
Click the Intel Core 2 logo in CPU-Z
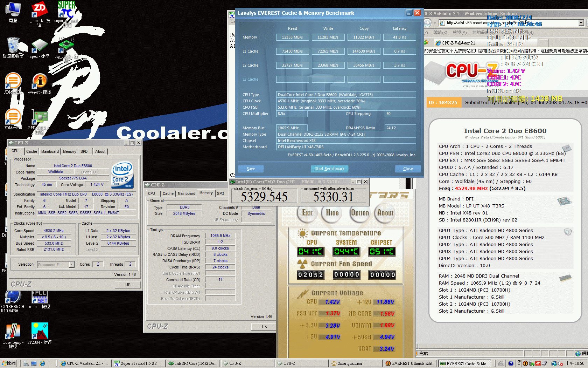(x=122, y=175)
